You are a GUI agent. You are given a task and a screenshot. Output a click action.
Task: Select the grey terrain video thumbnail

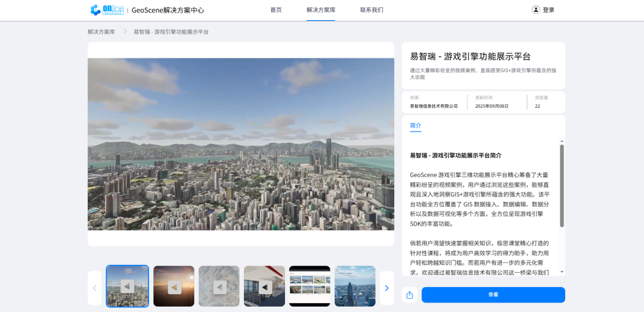pos(219,286)
